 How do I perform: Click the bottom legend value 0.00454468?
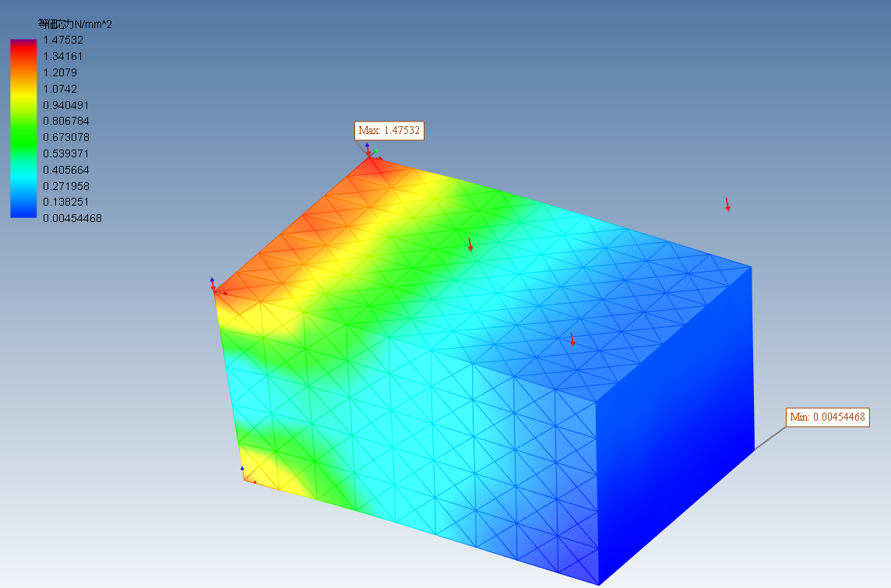[72, 219]
